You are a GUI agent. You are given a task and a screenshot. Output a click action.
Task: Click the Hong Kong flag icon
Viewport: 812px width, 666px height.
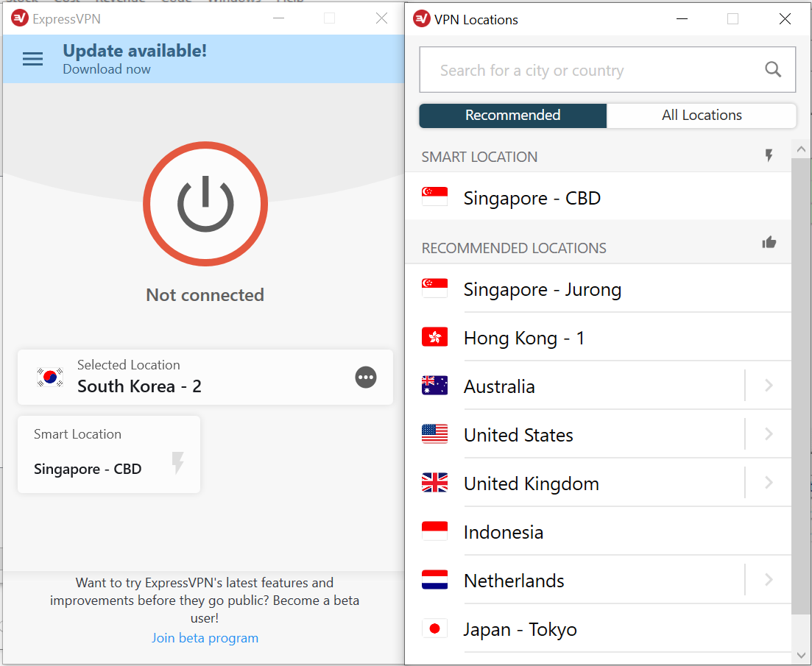click(x=434, y=337)
